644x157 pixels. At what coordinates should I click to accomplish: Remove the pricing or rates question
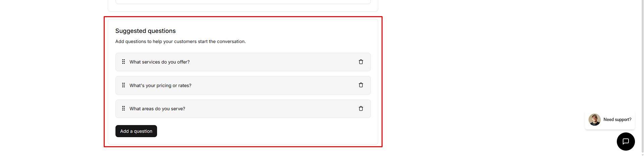(361, 85)
